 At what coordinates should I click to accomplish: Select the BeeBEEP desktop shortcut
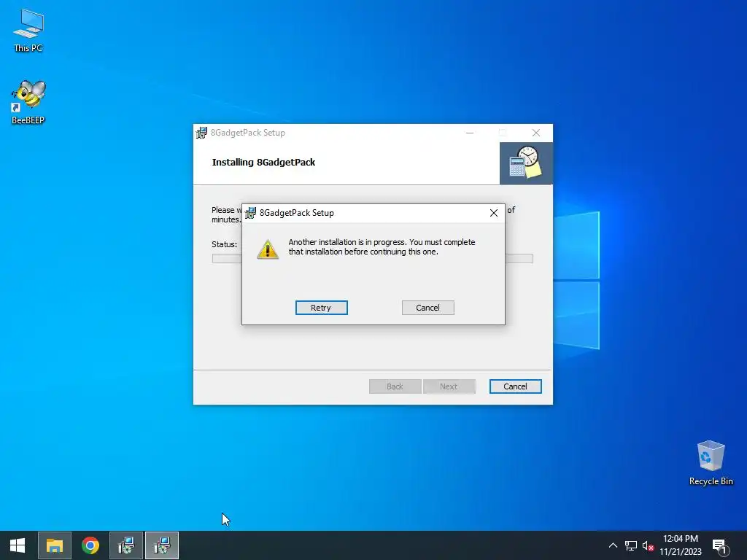pyautogui.click(x=28, y=102)
